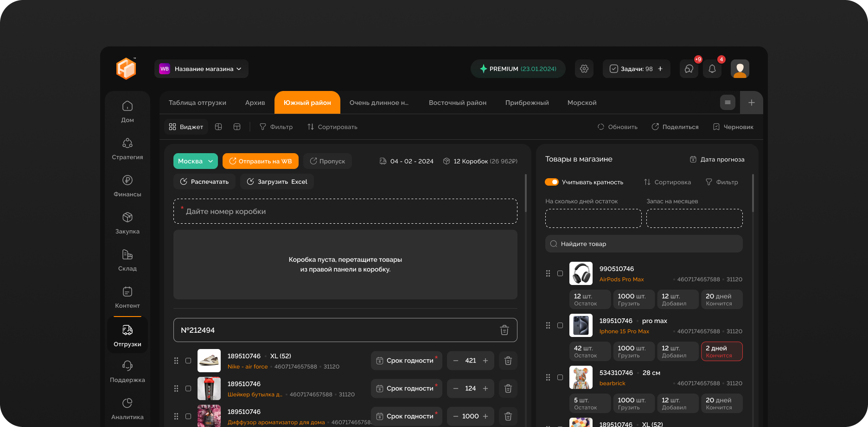Open the notifications bell
The height and width of the screenshot is (427, 868).
(712, 69)
